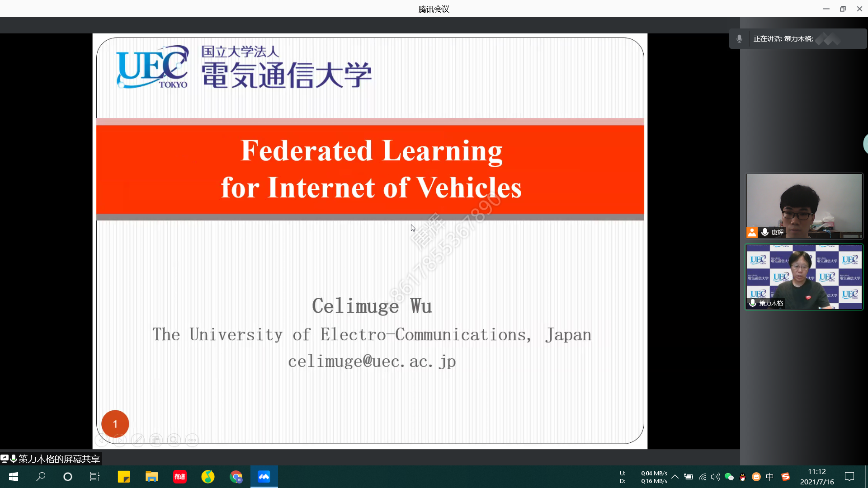Screen dimensions: 868x488
Task: Open the Youdao app from taskbar
Action: coord(179,477)
